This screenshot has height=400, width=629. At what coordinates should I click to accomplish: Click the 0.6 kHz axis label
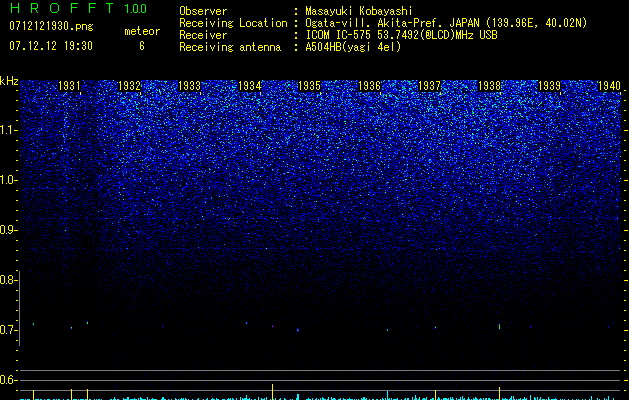[7, 380]
